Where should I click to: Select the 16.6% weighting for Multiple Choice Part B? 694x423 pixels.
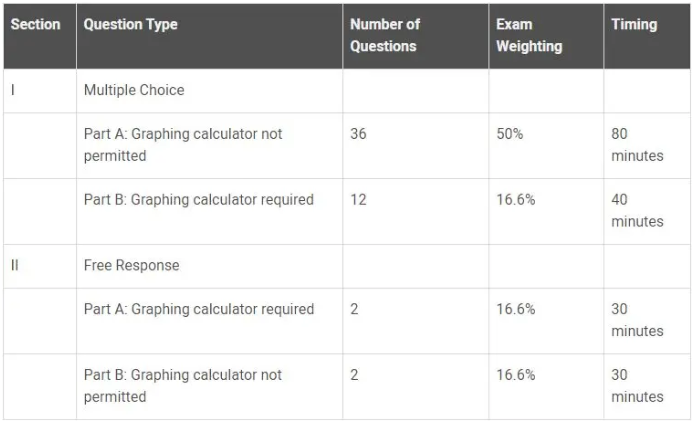(516, 200)
